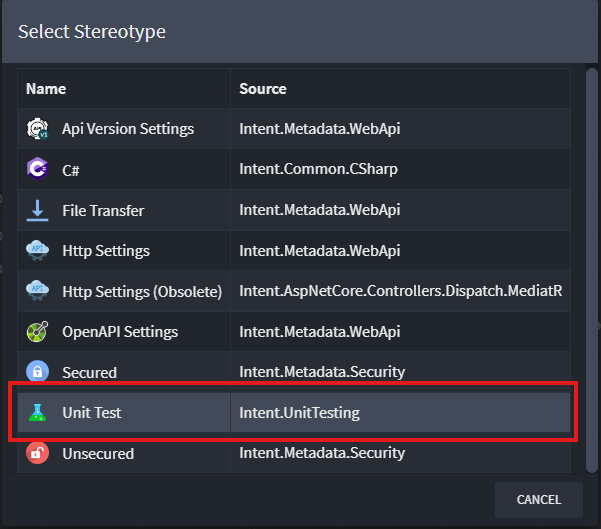Click the Source column header
Screen dimensions: 601x529
(x=401, y=89)
